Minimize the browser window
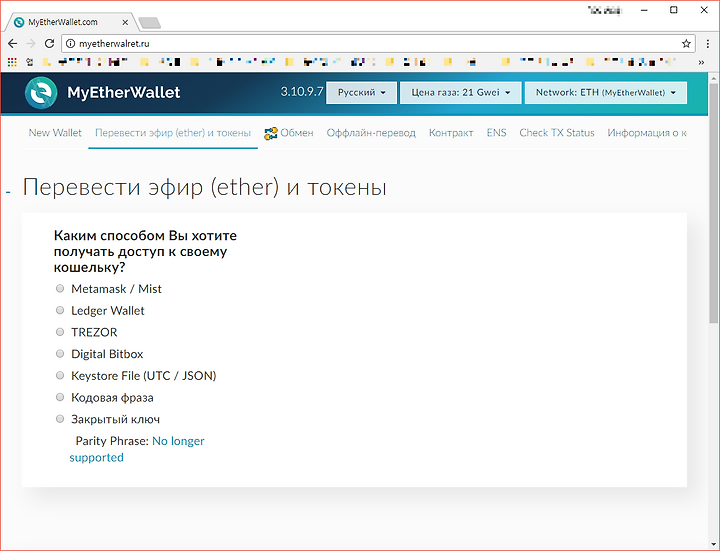 pos(644,10)
